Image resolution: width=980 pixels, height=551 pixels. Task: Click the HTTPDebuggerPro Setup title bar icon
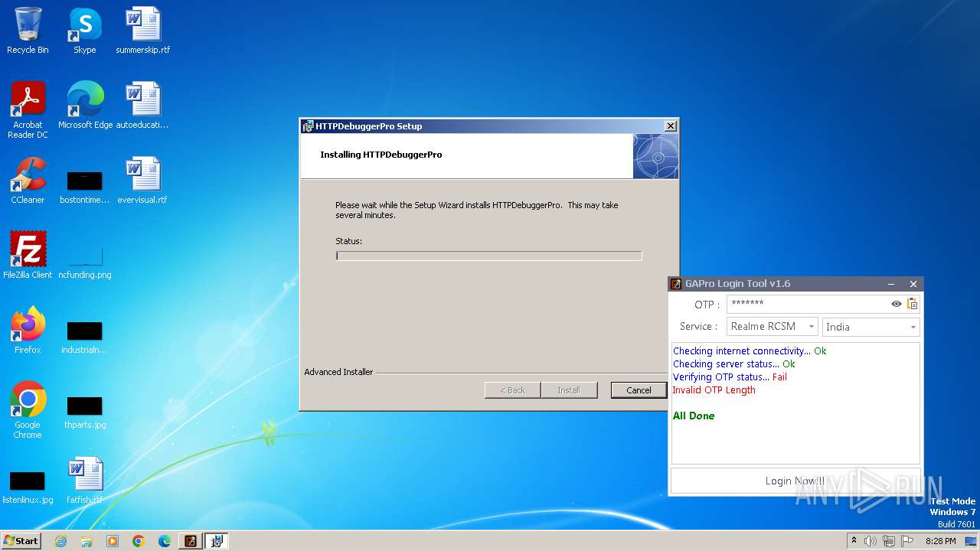point(308,126)
